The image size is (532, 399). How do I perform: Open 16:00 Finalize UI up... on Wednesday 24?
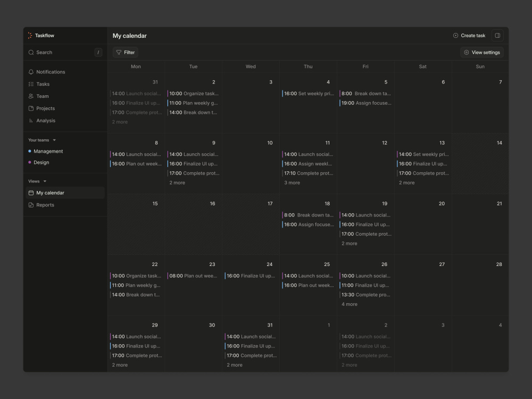(251, 276)
